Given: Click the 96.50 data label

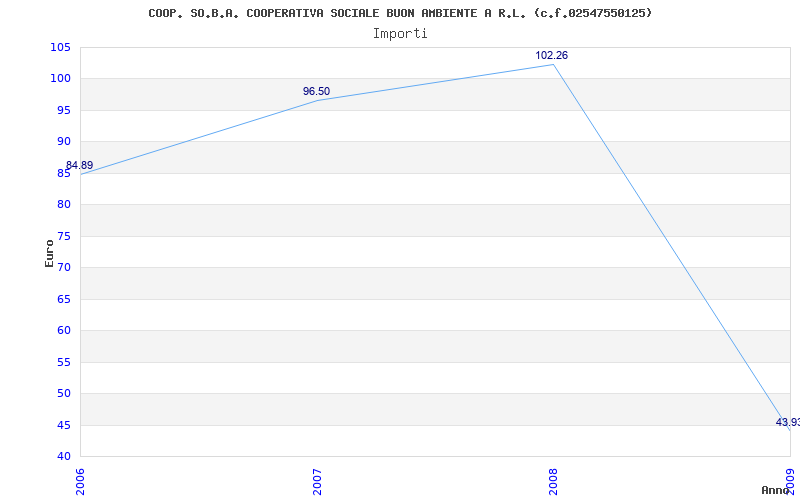Looking at the screenshot, I should coord(316,91).
